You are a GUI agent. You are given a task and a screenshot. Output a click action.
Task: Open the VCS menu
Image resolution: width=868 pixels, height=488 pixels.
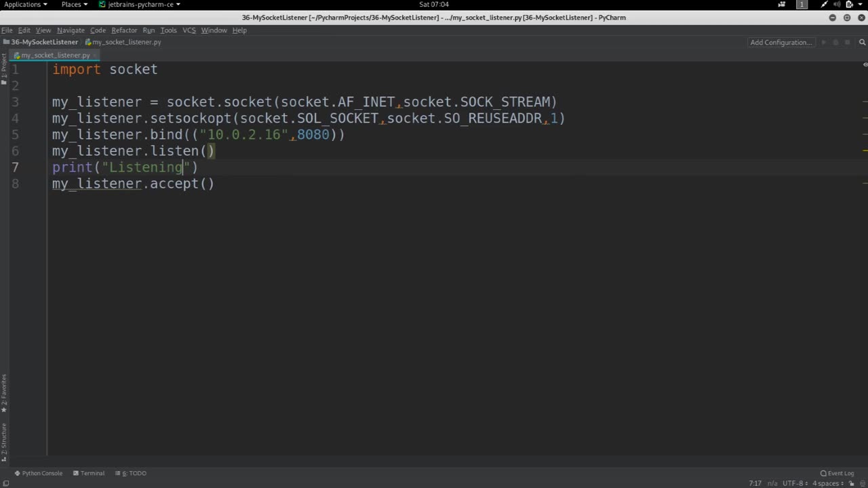click(189, 30)
